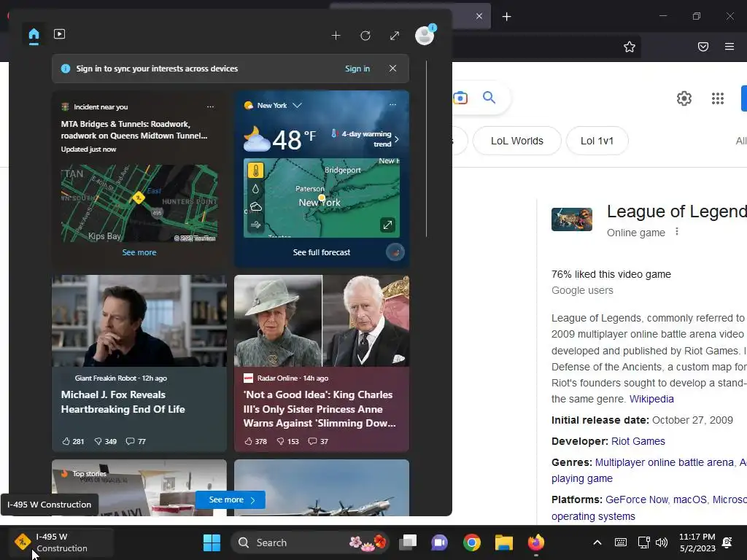Open notifications bell in system tray

click(x=727, y=542)
